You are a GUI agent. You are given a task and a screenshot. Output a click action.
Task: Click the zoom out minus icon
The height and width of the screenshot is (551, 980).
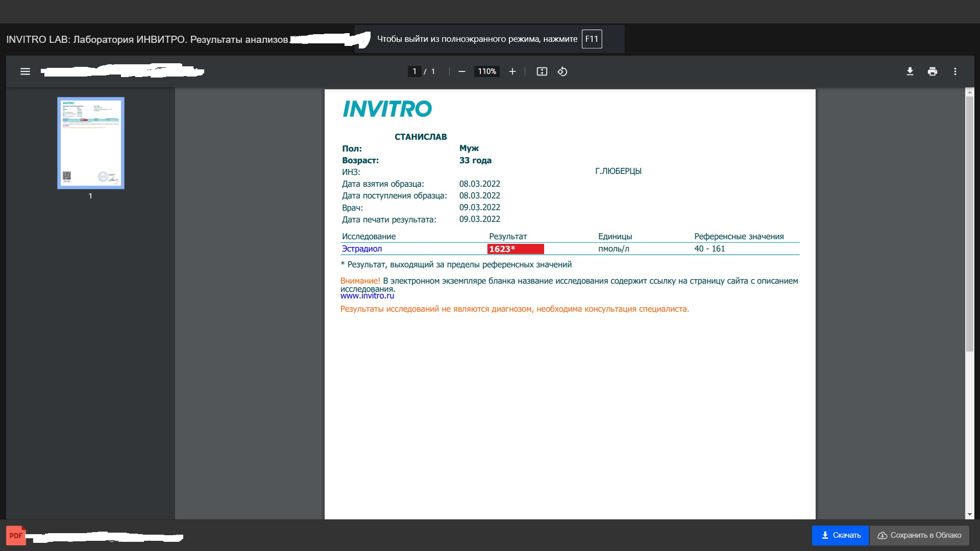coord(461,71)
